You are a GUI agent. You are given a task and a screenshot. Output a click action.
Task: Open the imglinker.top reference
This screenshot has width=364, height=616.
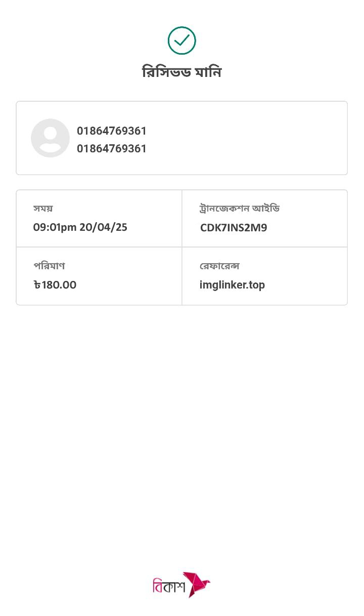pos(232,285)
